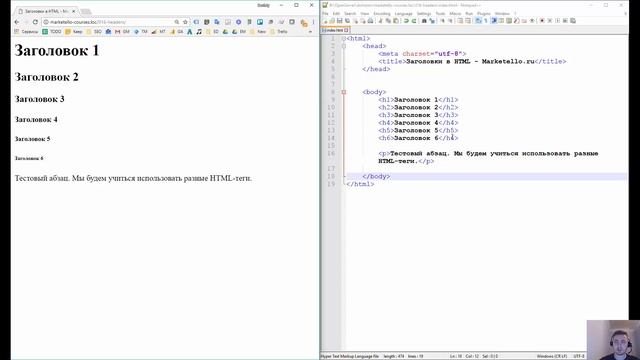Image resolution: width=640 pixels, height=360 pixels.
Task: Click the Save icon in Notepad++ toolbar
Action: [340, 20]
